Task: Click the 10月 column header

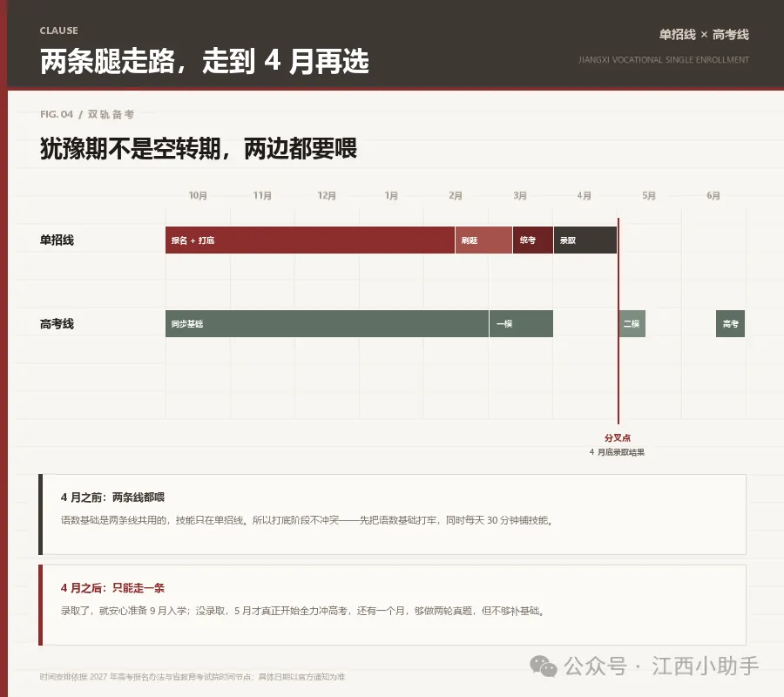Action: (198, 195)
